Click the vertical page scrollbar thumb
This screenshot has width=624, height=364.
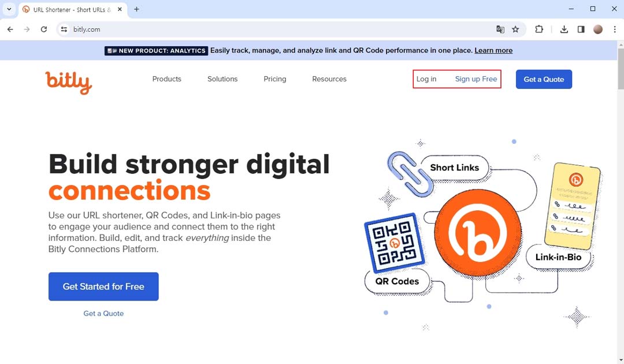[x=621, y=68]
